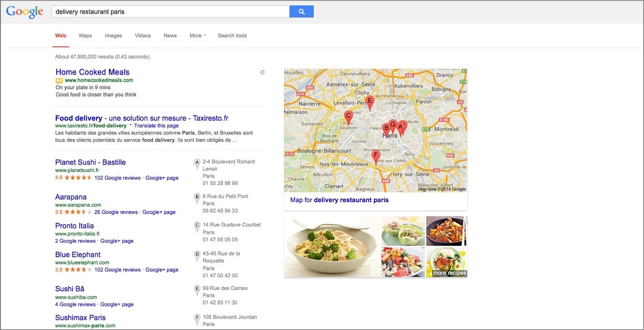Open the Planet Sushi - Bastille result
The height and width of the screenshot is (330, 644).
[90, 162]
